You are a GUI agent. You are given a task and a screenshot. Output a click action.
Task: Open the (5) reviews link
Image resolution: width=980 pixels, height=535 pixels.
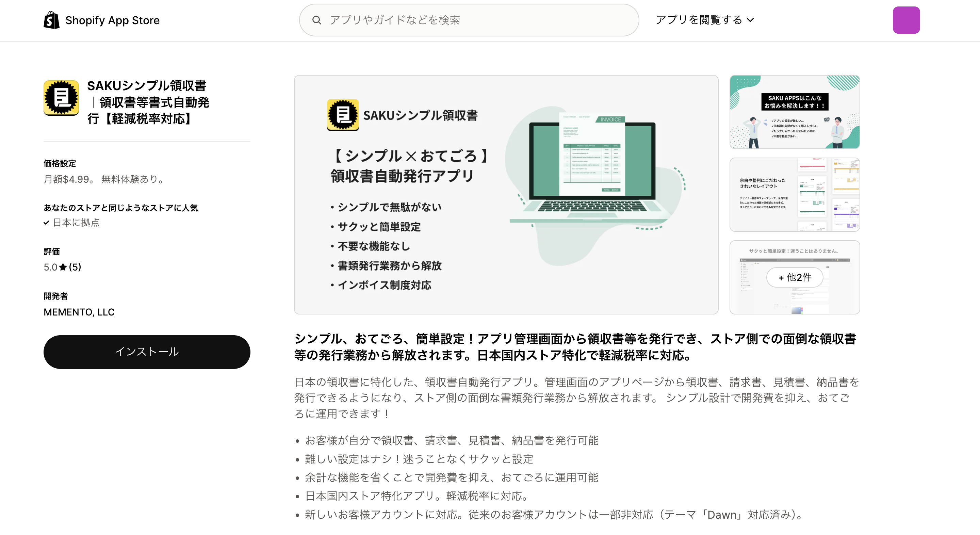coord(75,267)
